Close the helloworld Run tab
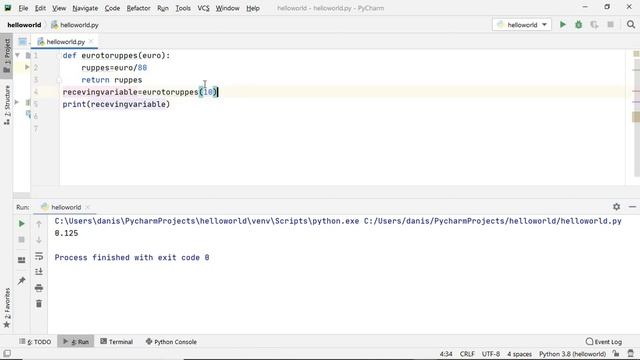 pyautogui.click(x=88, y=207)
